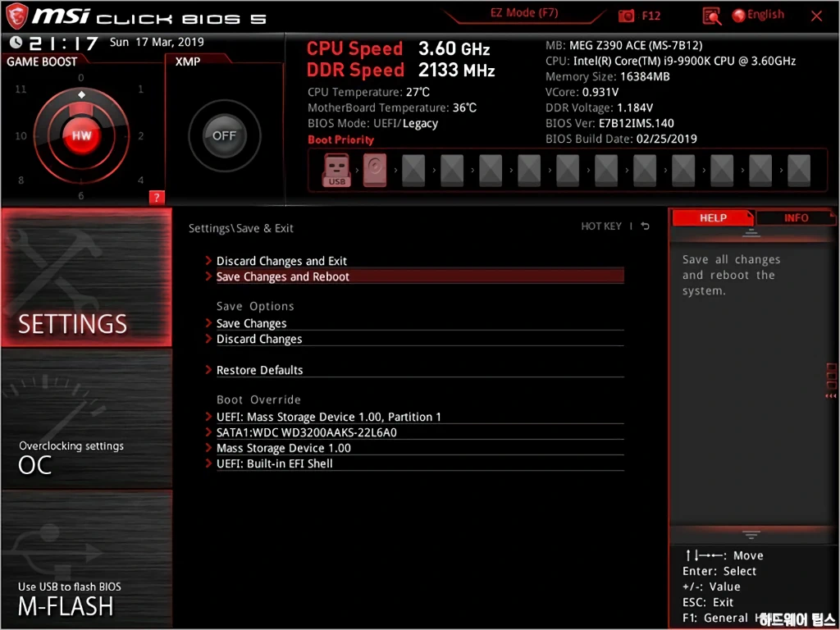Click the Save Options heading
This screenshot has height=630, width=840.
255,307
